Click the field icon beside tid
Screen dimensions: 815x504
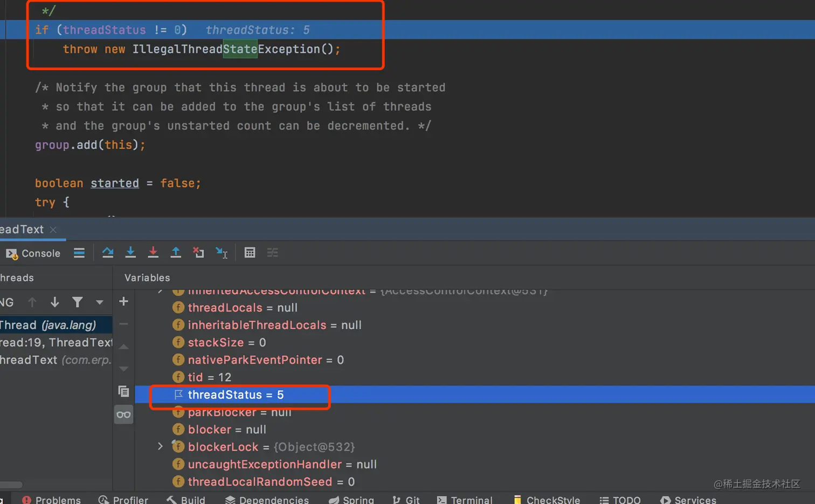pos(178,377)
